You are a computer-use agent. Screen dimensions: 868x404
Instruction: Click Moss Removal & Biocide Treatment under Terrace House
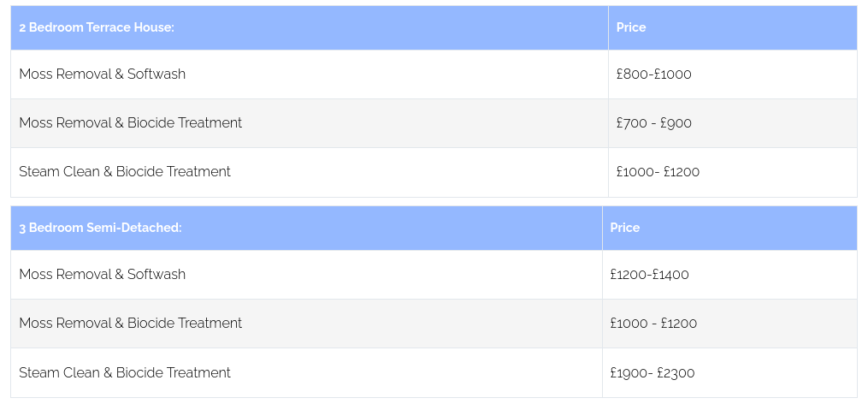pos(130,123)
